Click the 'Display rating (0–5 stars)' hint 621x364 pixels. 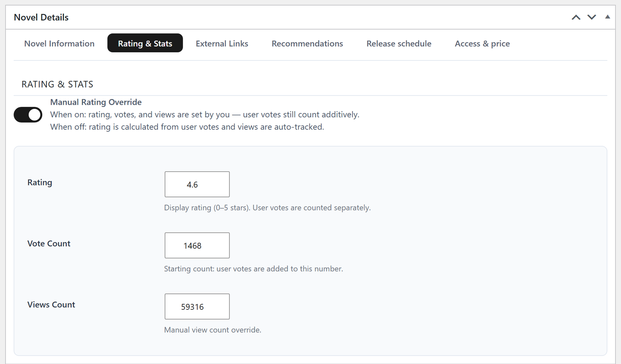267,208
